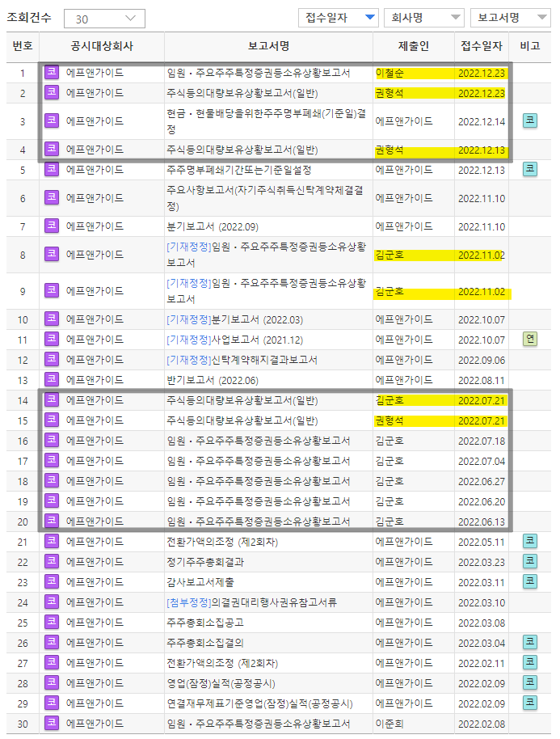Open 주주총회소집공고 report

[205, 623]
